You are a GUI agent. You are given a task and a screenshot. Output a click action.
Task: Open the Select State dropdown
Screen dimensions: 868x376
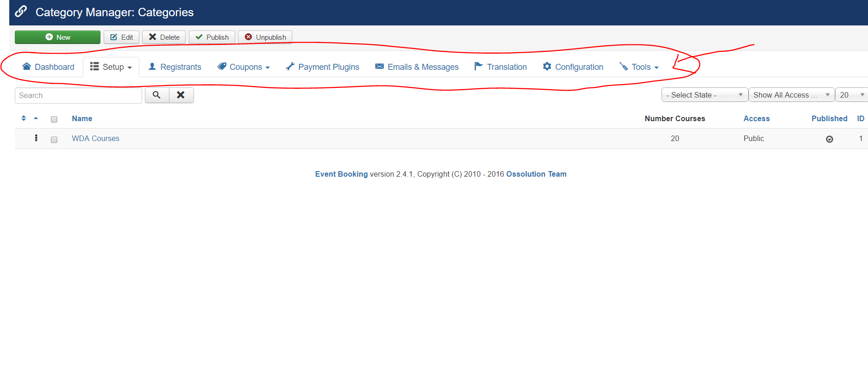point(704,95)
